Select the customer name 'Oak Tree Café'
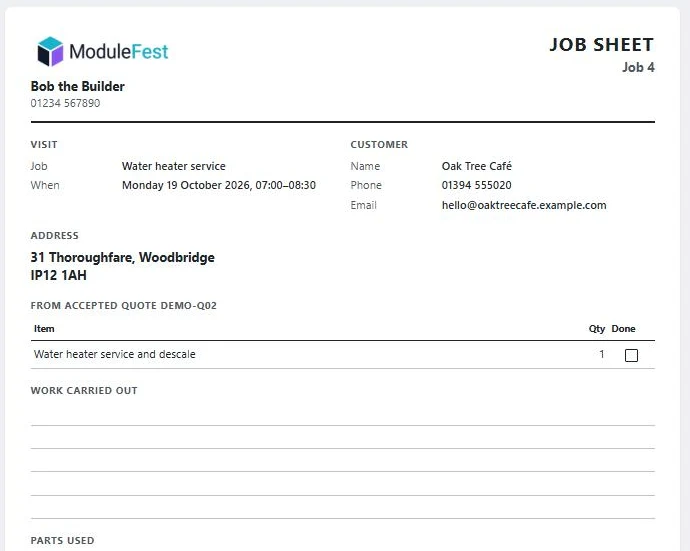 tap(477, 166)
